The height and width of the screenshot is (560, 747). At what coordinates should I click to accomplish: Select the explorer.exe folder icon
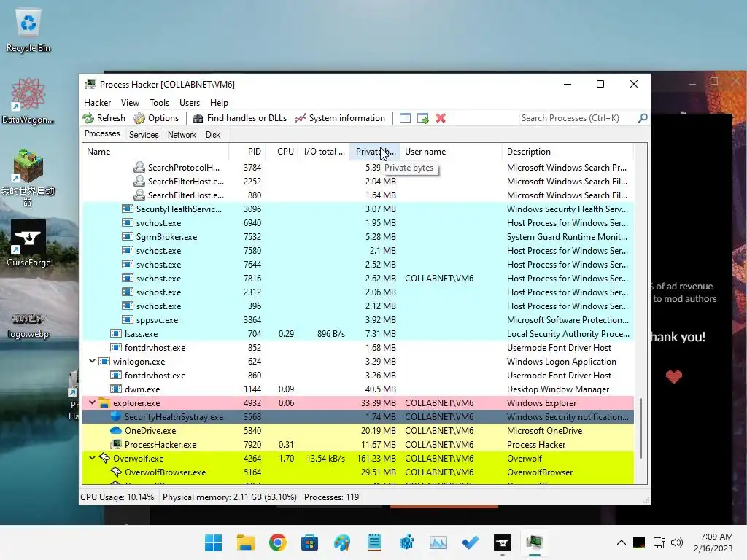(x=104, y=402)
